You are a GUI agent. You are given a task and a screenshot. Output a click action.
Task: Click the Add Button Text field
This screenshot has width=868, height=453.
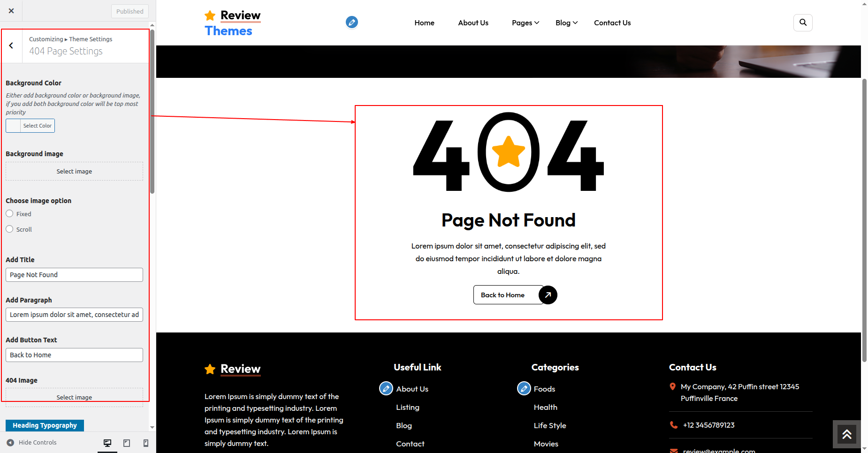(x=74, y=355)
